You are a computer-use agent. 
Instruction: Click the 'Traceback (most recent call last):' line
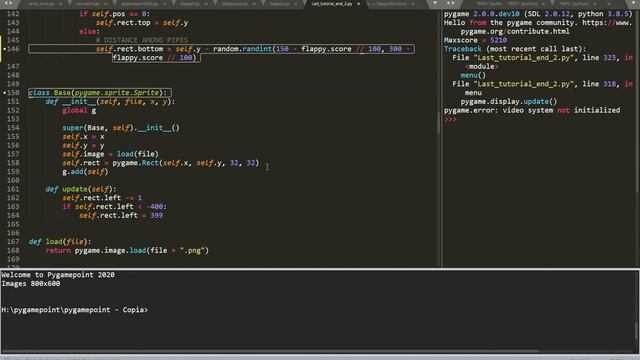515,49
